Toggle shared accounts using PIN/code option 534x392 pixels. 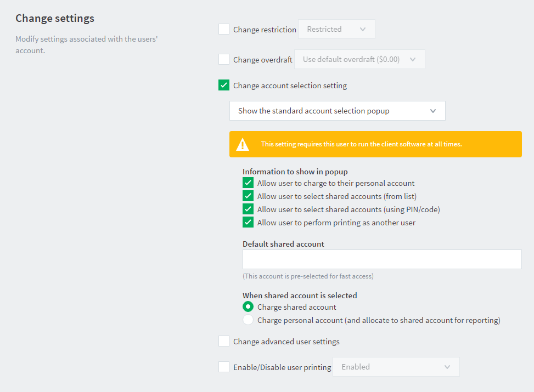point(248,209)
